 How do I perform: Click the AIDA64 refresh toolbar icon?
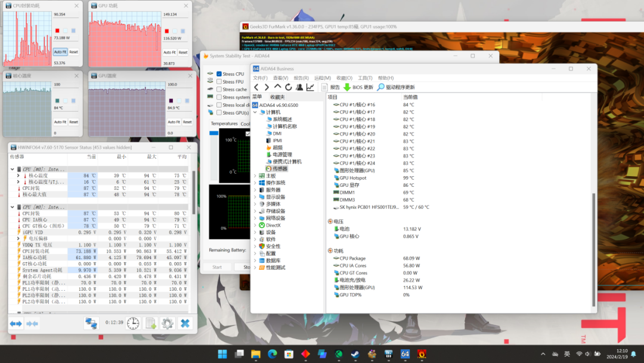[x=288, y=87]
